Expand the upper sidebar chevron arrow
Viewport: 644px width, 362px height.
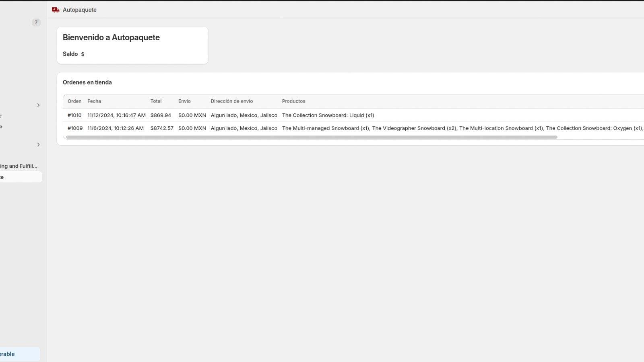coord(38,105)
